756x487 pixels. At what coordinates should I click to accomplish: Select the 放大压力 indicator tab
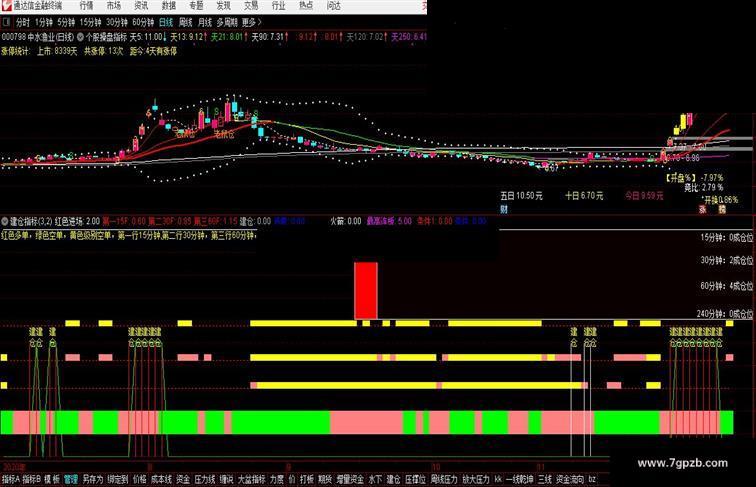point(476,479)
